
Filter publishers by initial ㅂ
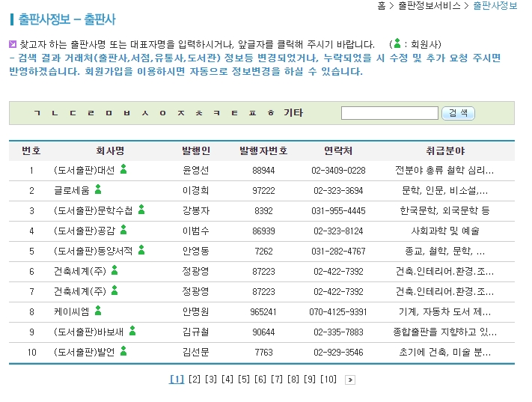coord(127,113)
